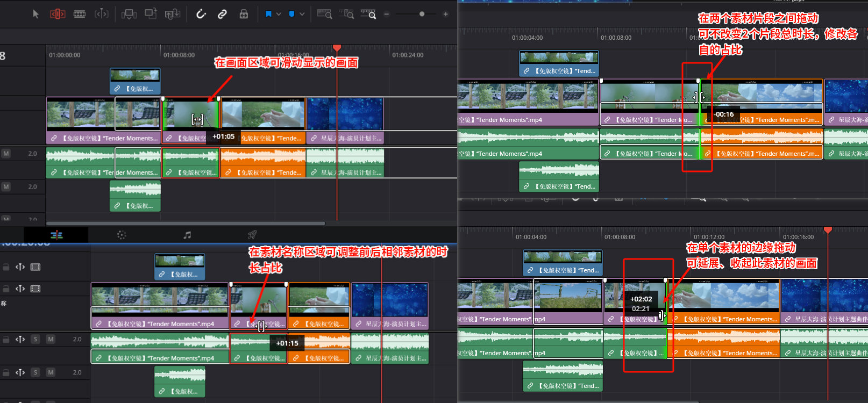Add a blue marker at the playhead
Viewport: 868px width, 403px height.
click(291, 14)
